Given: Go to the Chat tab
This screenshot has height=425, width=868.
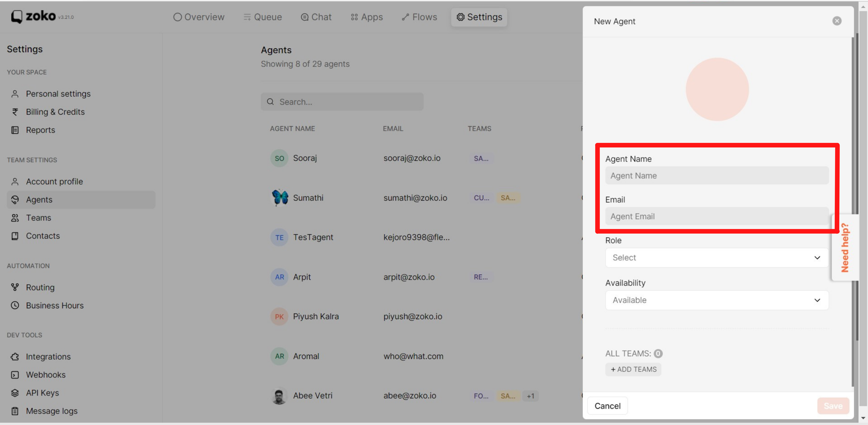Looking at the screenshot, I should [x=316, y=17].
